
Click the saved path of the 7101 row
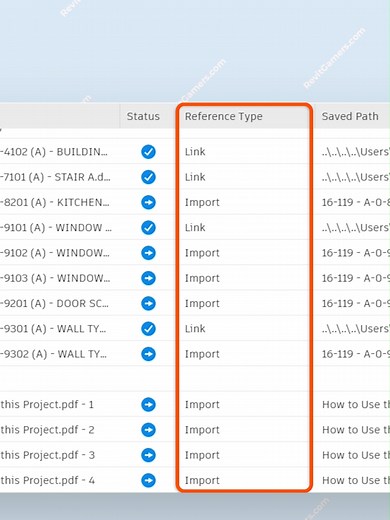tap(356, 177)
